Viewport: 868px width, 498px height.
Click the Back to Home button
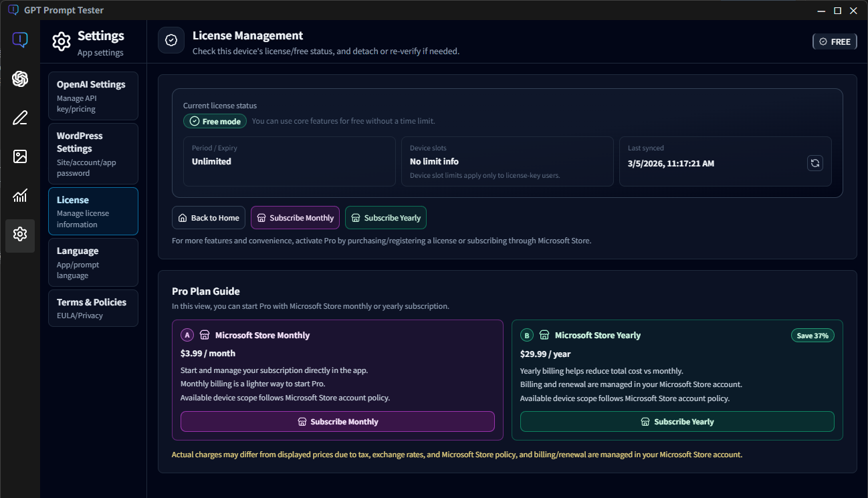pos(208,217)
